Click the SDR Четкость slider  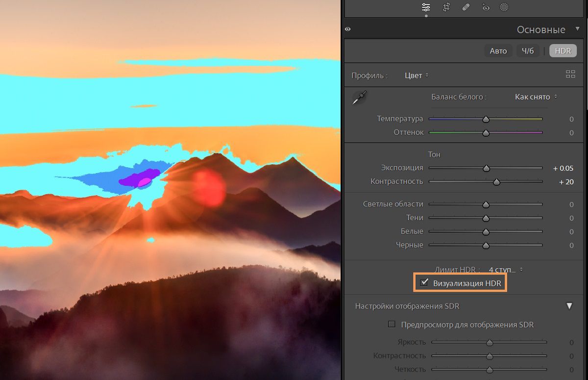pos(489,370)
